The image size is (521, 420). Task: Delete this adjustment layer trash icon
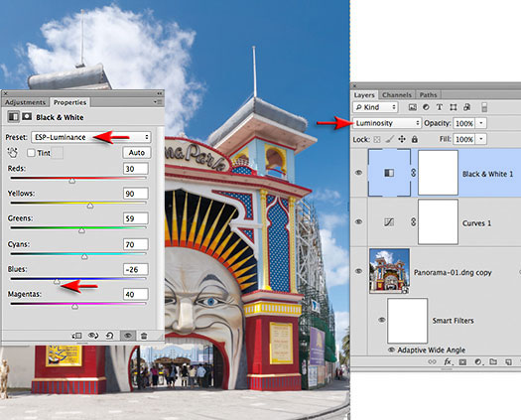pos(144,336)
